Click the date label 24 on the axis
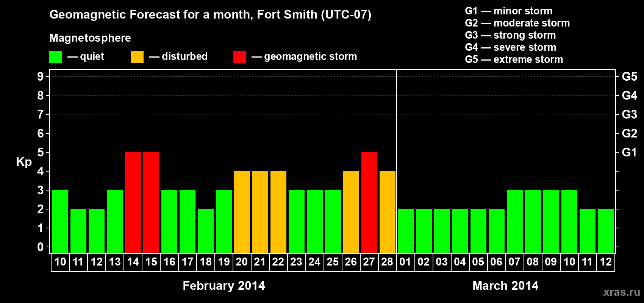Screen dimensions: 644x303 tap(315, 262)
